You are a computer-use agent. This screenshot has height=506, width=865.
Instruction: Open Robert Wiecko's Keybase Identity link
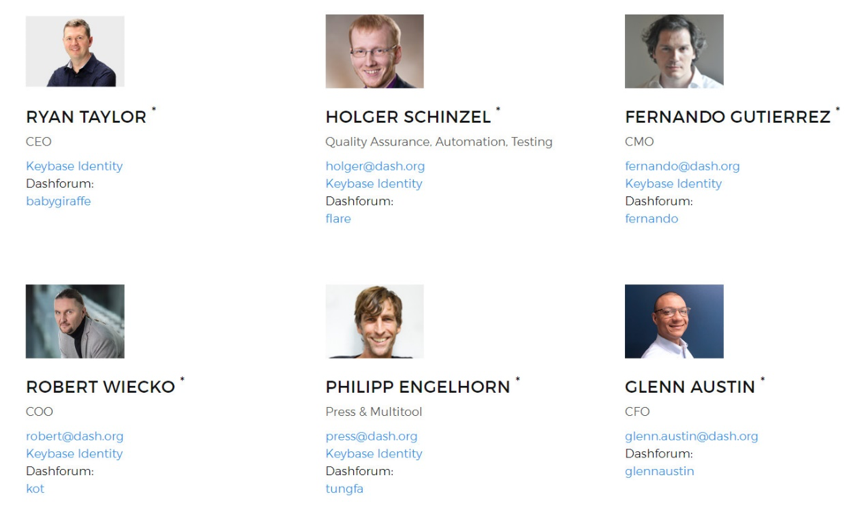click(74, 454)
